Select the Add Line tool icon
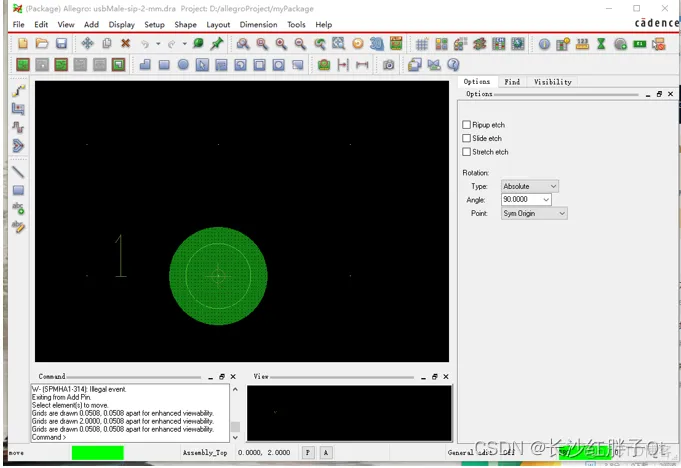This screenshot has height=468, width=681. coord(18,172)
